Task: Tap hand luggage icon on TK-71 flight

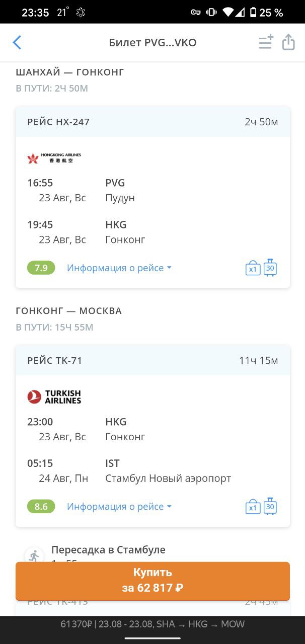Action: tap(253, 507)
